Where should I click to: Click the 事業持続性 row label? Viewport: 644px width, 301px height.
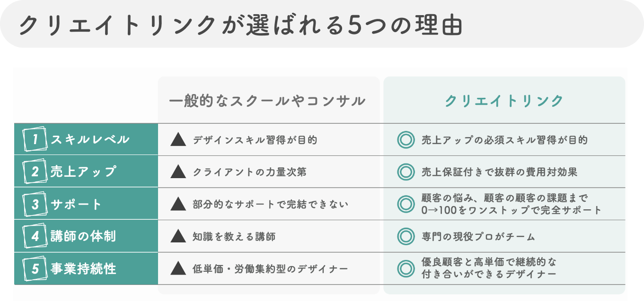tap(83, 269)
